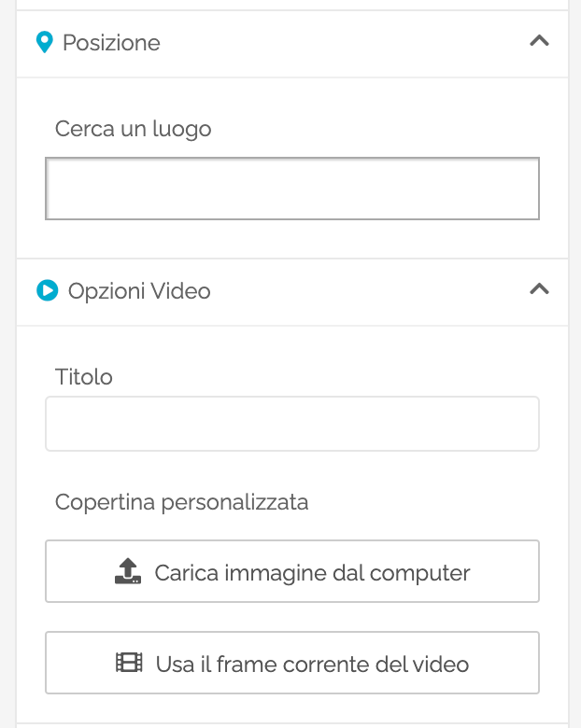The width and height of the screenshot is (581, 728).
Task: Click the gray margin left of the panels
Action: pyautogui.click(x=7, y=373)
